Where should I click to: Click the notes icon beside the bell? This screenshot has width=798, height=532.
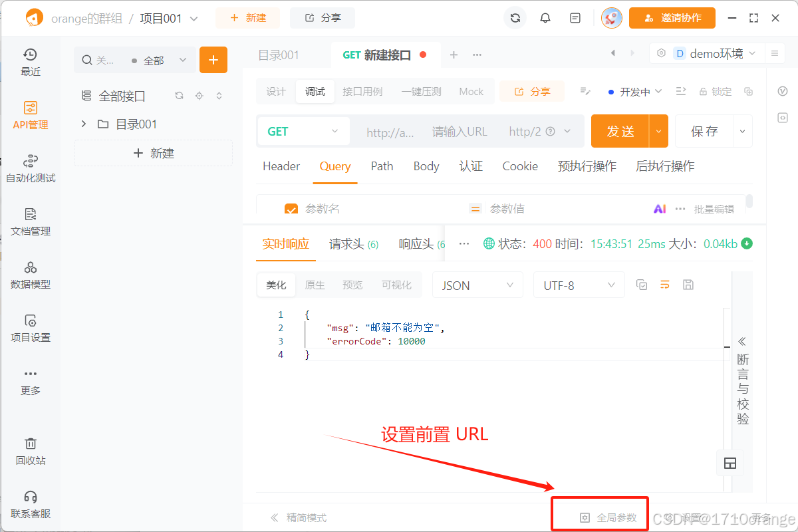click(575, 18)
